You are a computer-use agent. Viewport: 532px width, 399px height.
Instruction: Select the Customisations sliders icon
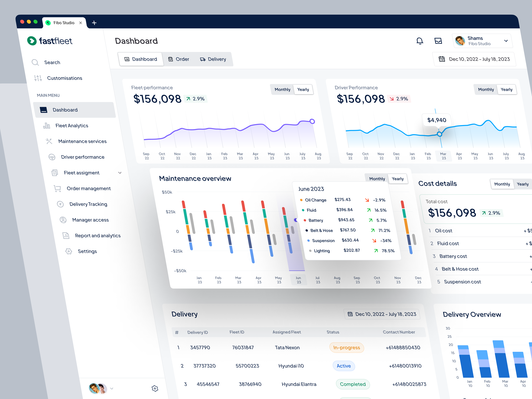pos(38,78)
